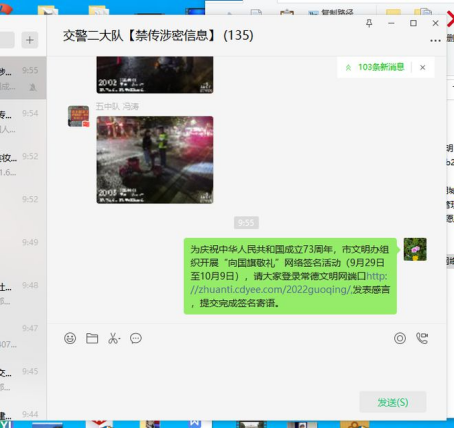The image size is (455, 429).
Task: Select the conversation timestamped 9:47
Action: click(23, 336)
